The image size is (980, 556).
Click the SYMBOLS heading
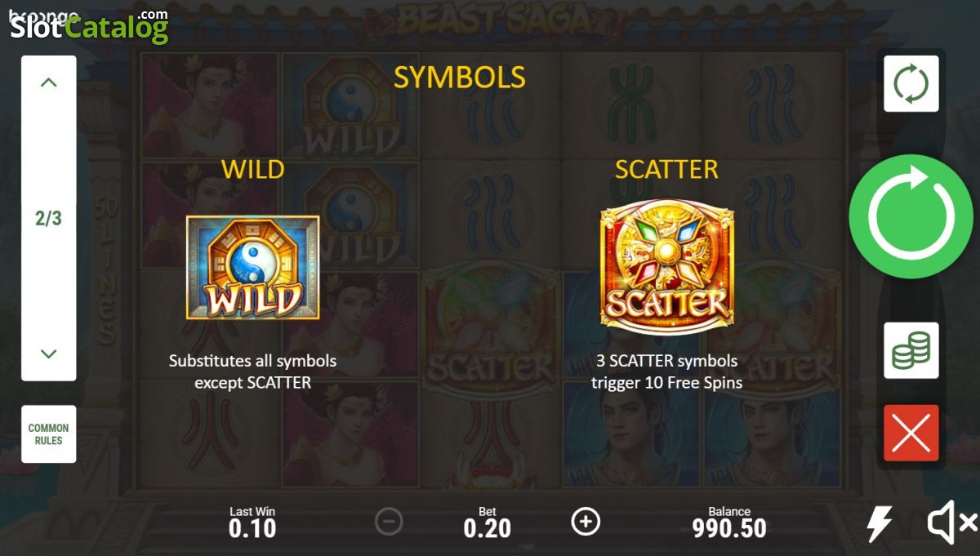point(460,77)
